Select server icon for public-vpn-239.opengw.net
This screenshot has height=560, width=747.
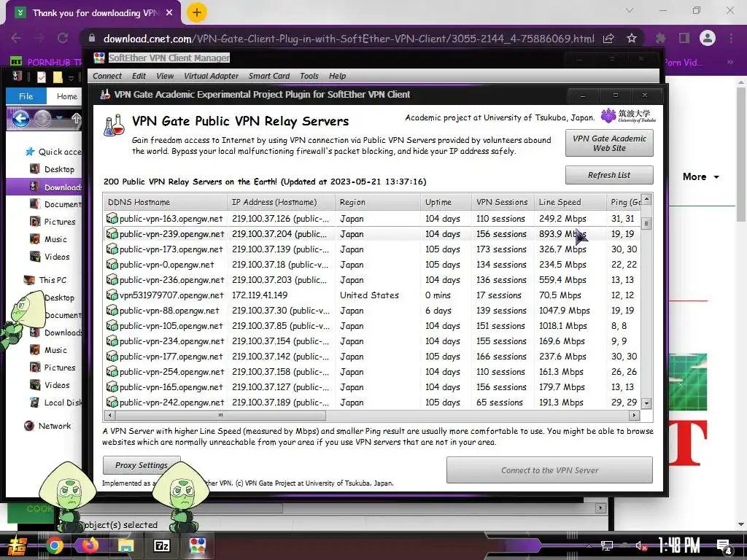click(x=112, y=234)
